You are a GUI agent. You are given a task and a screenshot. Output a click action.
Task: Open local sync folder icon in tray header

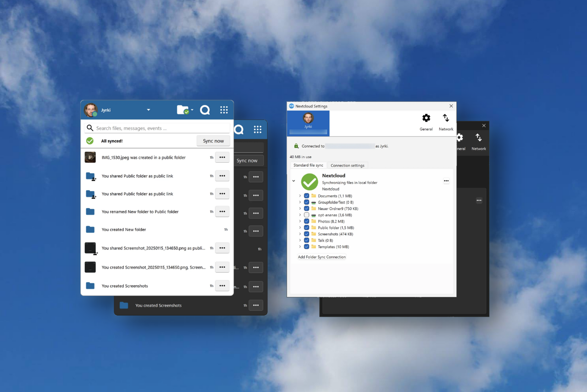[183, 110]
